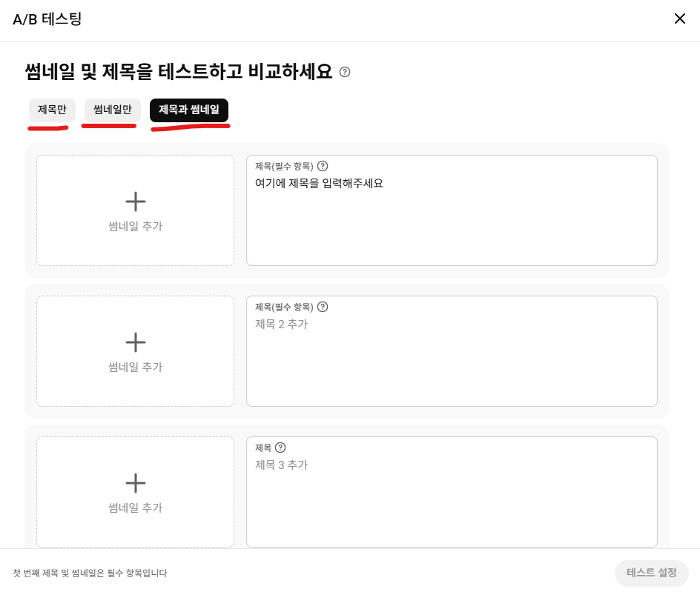The width and height of the screenshot is (700, 592).
Task: Switch to the 제목만 test mode tab
Action: click(x=51, y=109)
